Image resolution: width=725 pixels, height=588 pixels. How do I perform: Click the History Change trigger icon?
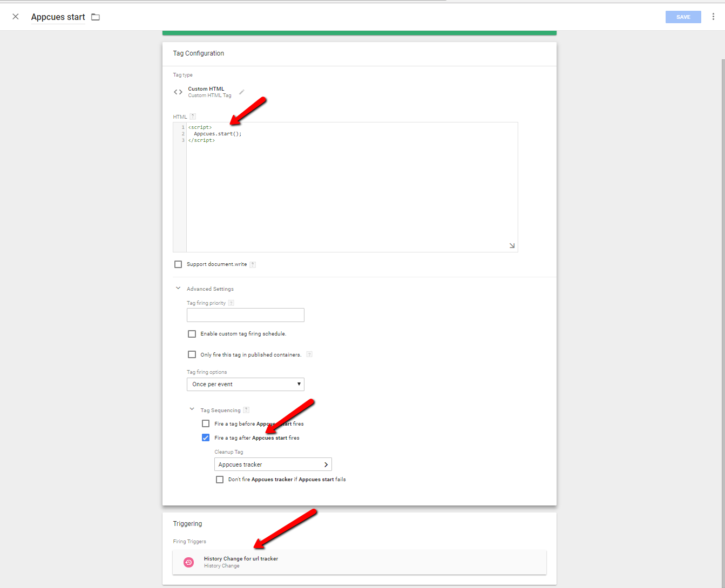188,562
